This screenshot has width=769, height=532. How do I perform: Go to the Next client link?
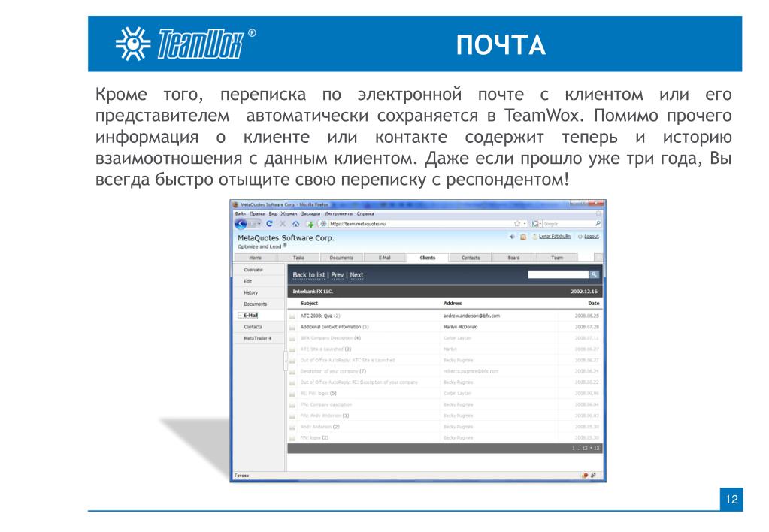point(356,275)
